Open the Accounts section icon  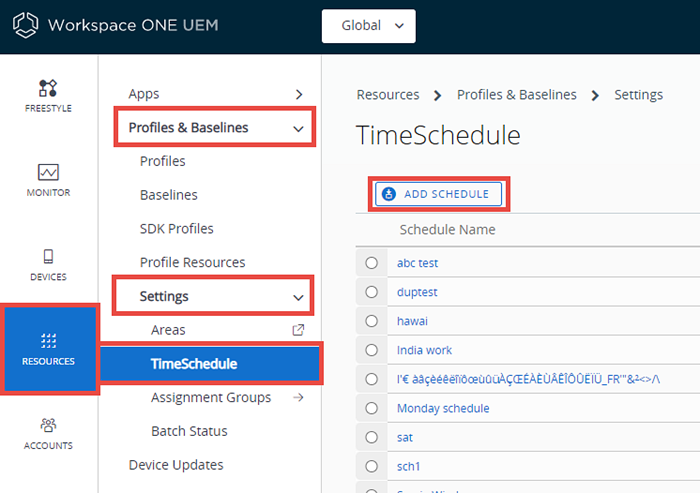click(48, 425)
